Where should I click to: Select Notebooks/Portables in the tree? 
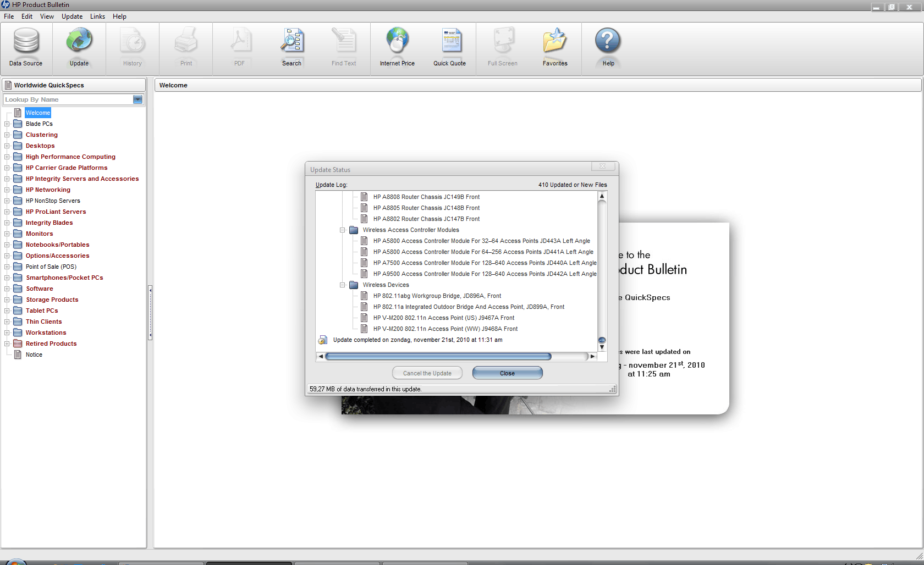point(57,245)
